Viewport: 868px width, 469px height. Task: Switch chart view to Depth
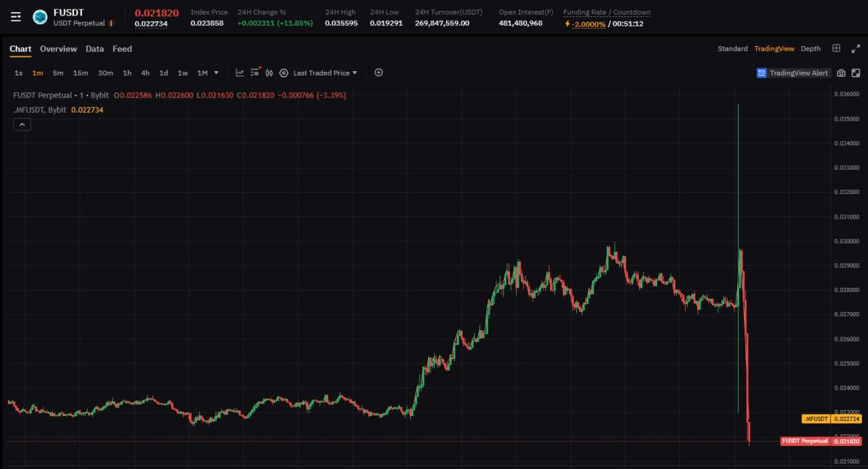tap(810, 49)
